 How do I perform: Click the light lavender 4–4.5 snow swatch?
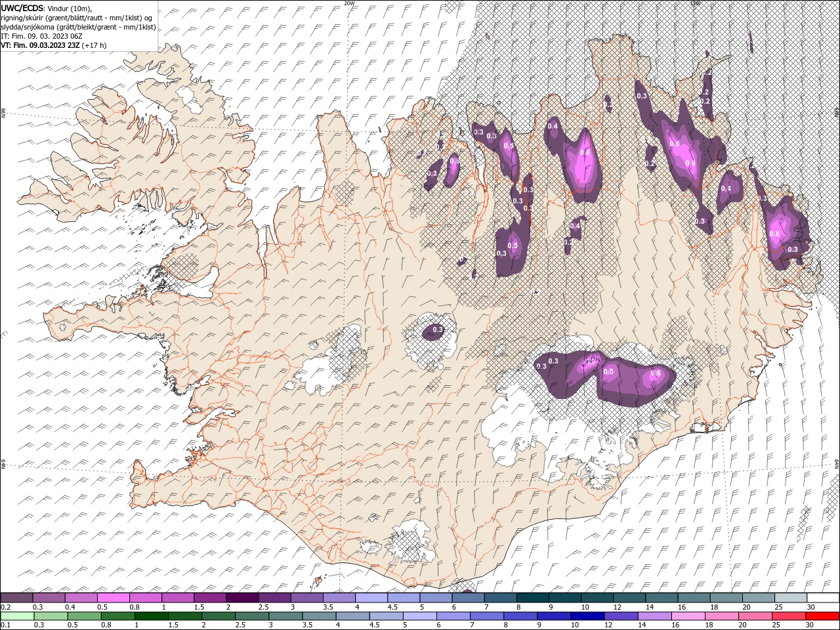[x=371, y=598]
